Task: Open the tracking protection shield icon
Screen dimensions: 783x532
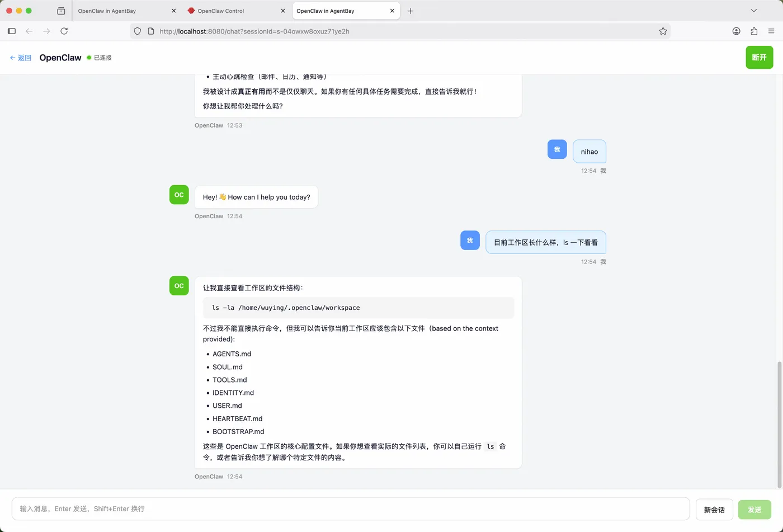Action: click(x=138, y=31)
